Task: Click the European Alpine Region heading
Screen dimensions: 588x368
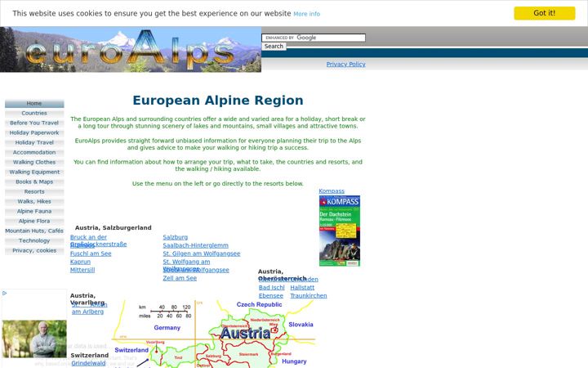Action: click(x=218, y=101)
